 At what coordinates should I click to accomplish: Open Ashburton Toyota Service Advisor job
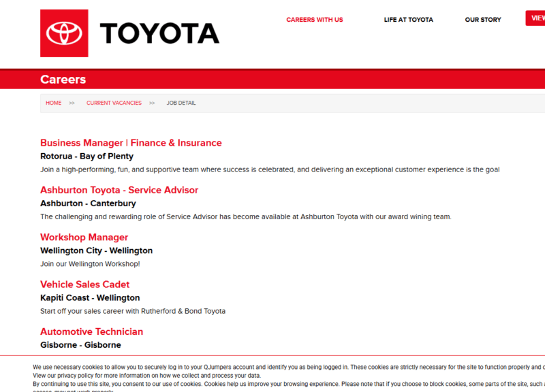[119, 190]
